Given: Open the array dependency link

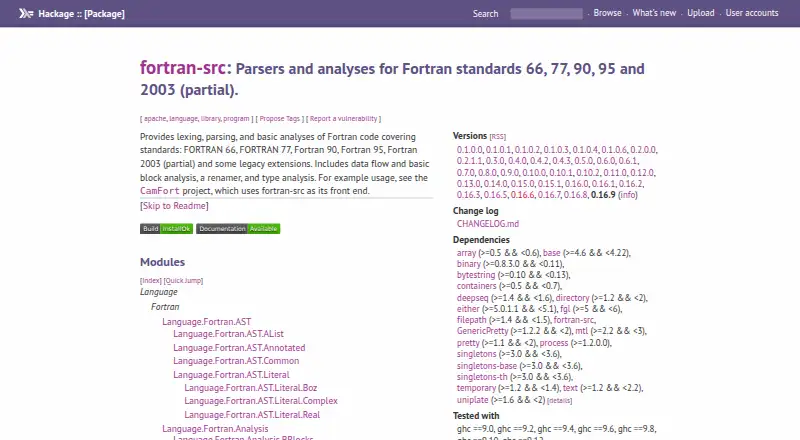Looking at the screenshot, I should [466, 253].
